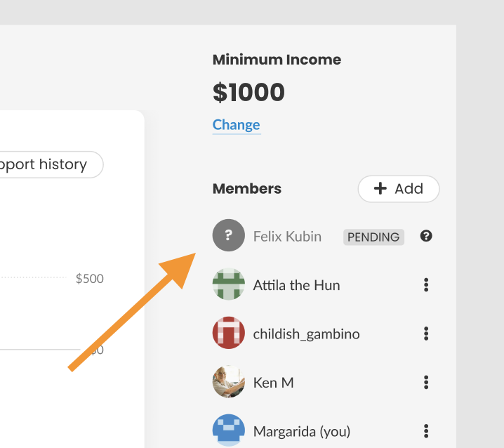504x448 pixels.
Task: Click Felix Kubin's question mark avatar
Action: [x=229, y=235]
